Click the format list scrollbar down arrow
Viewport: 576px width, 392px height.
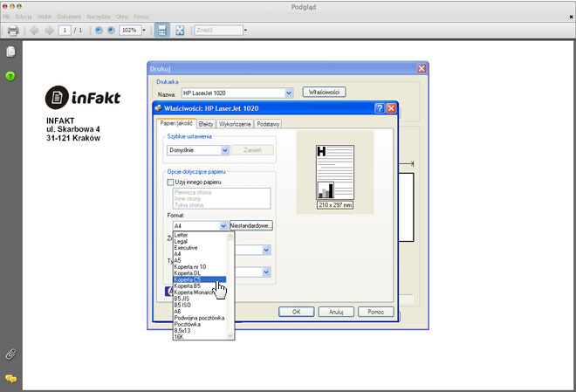tap(230, 335)
